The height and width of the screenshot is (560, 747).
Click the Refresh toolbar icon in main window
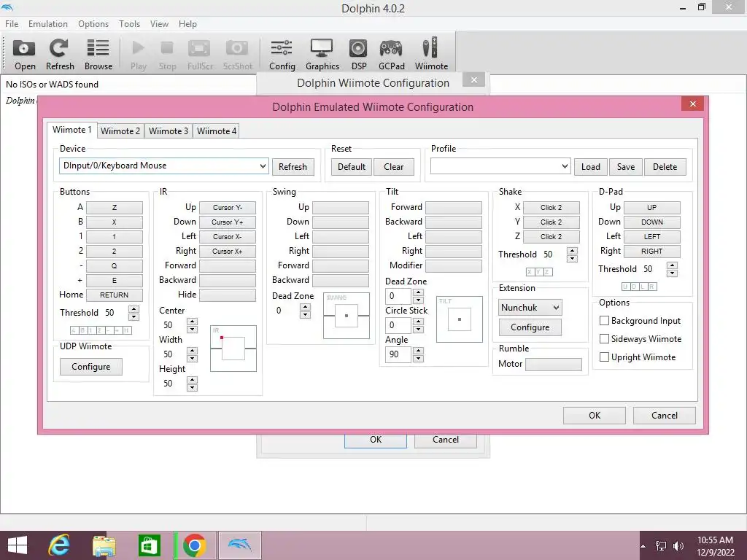(x=60, y=54)
